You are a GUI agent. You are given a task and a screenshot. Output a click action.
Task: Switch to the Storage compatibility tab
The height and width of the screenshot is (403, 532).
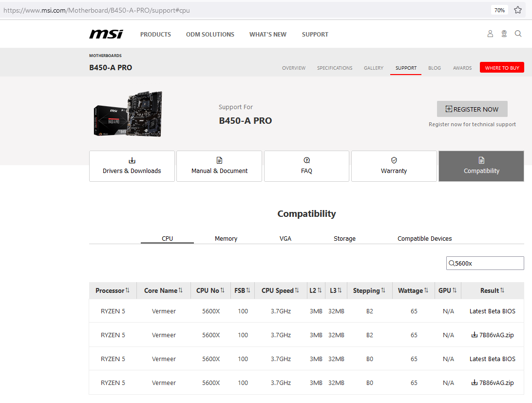344,238
